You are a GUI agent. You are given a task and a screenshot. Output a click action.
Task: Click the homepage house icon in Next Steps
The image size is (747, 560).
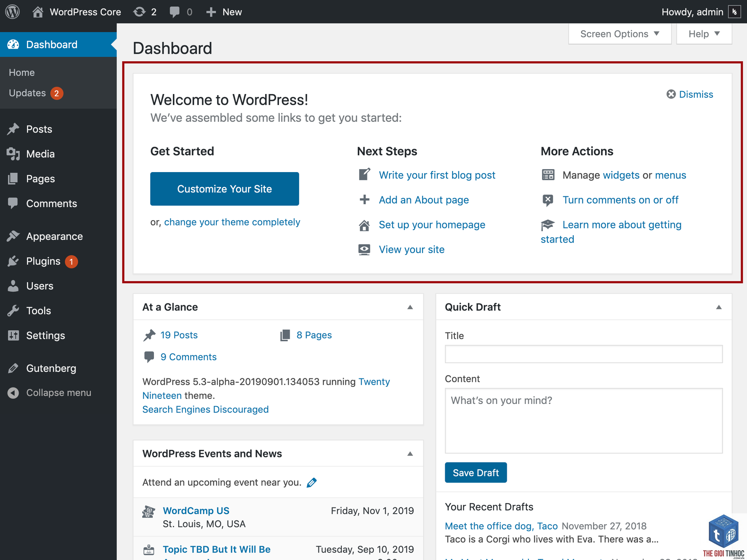[x=365, y=225]
